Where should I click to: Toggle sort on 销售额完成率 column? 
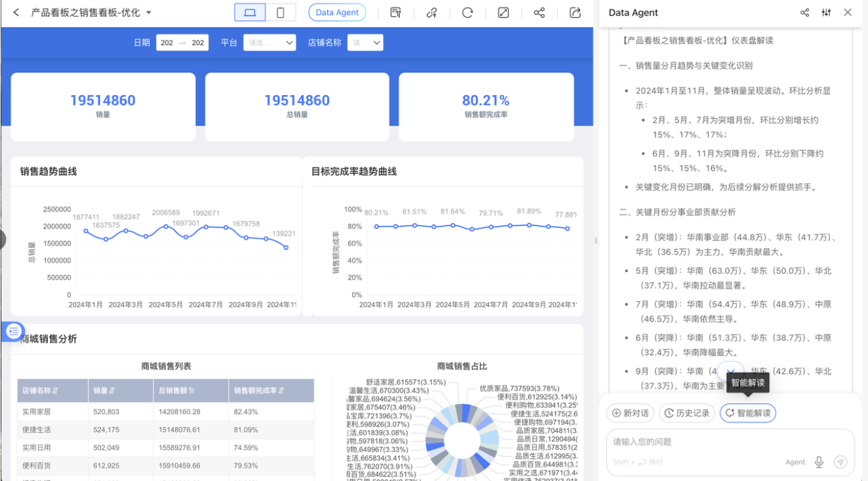[x=281, y=390]
